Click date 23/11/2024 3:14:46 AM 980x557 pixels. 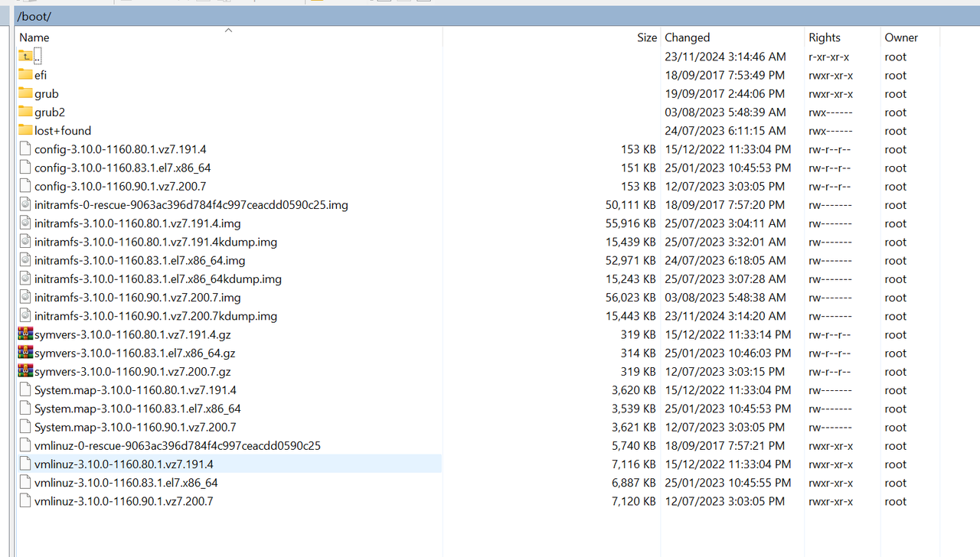725,57
